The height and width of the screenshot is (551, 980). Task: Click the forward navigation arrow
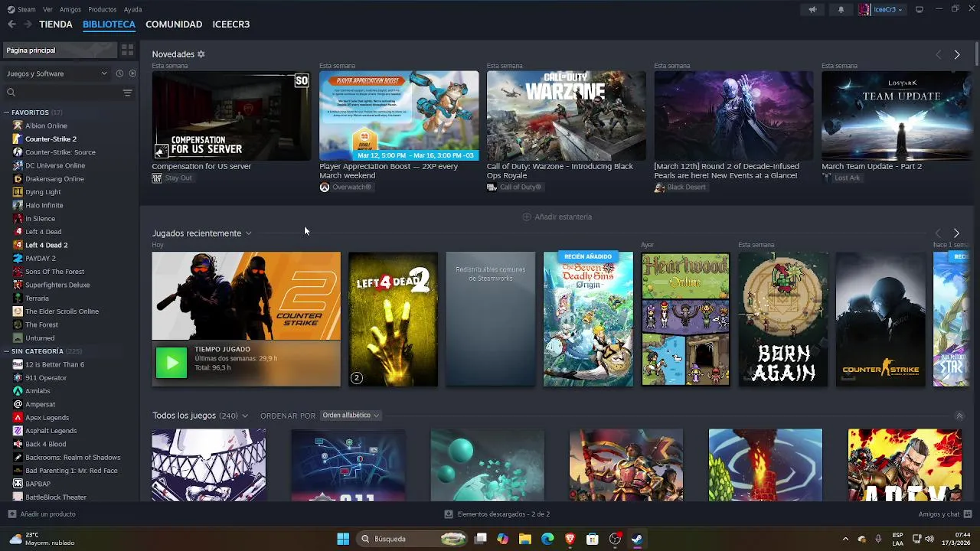click(28, 24)
